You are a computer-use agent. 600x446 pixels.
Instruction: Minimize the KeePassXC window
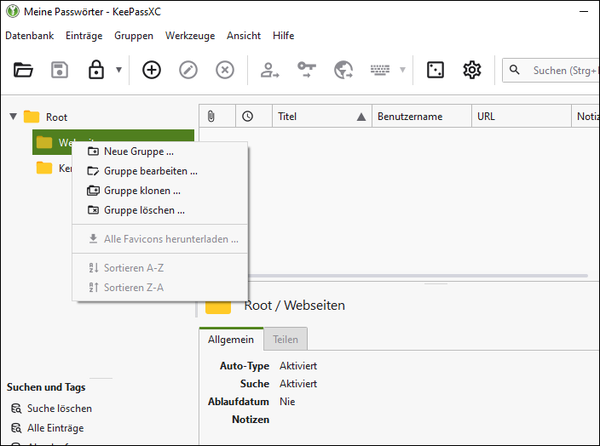[584, 11]
